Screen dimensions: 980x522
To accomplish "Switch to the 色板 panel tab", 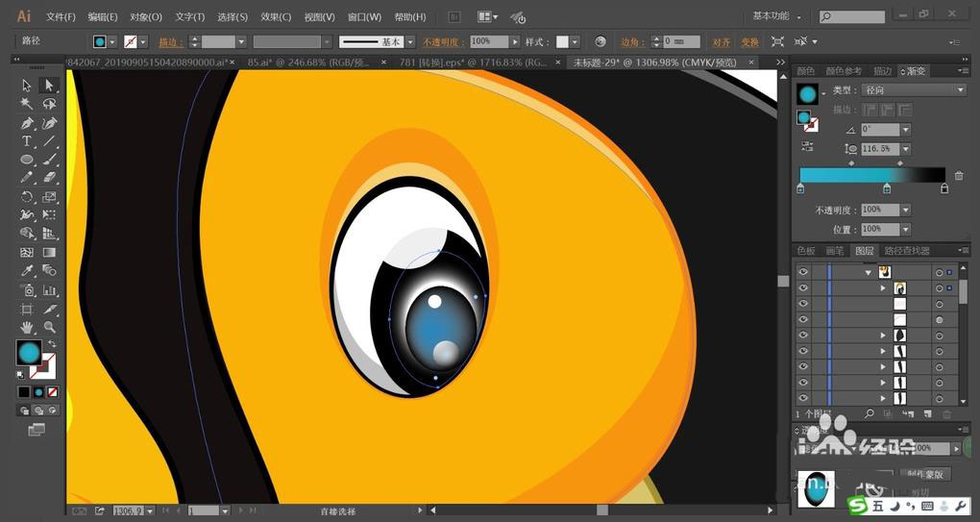I will [806, 251].
